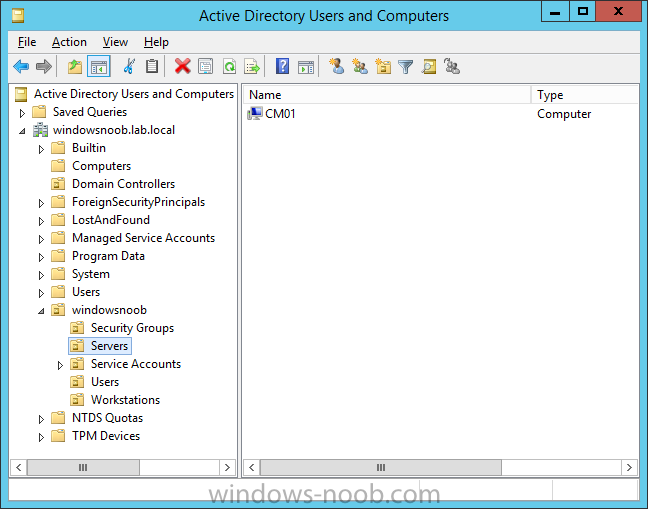
Task: Open Help question mark icon
Action: click(x=282, y=66)
